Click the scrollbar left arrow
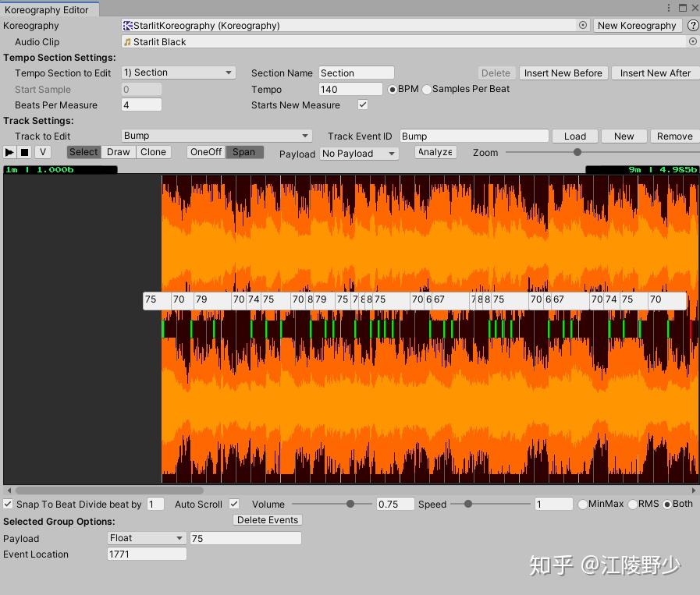The width and height of the screenshot is (700, 595). [x=9, y=491]
